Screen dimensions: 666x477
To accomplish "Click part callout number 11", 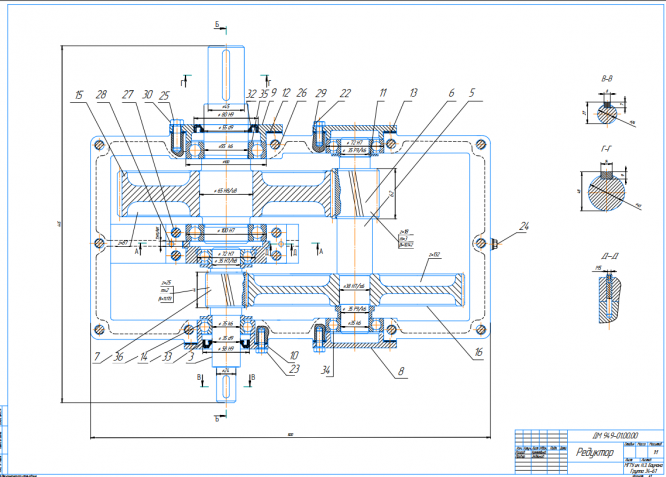I will [x=383, y=93].
